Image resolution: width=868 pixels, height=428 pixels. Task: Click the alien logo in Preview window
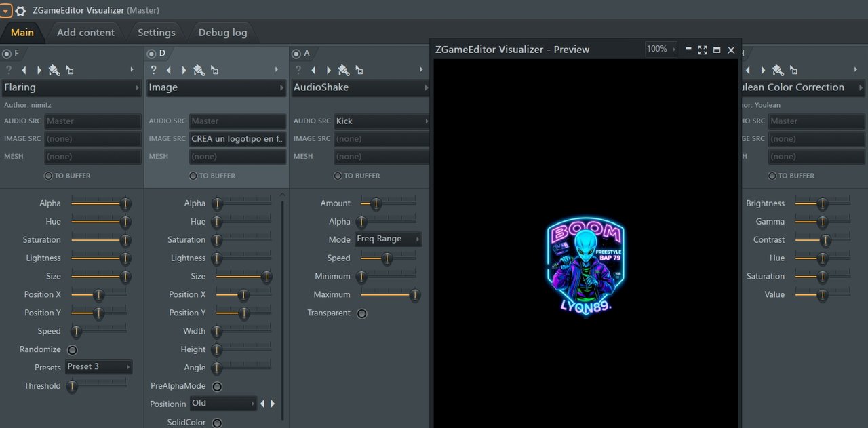pyautogui.click(x=585, y=267)
